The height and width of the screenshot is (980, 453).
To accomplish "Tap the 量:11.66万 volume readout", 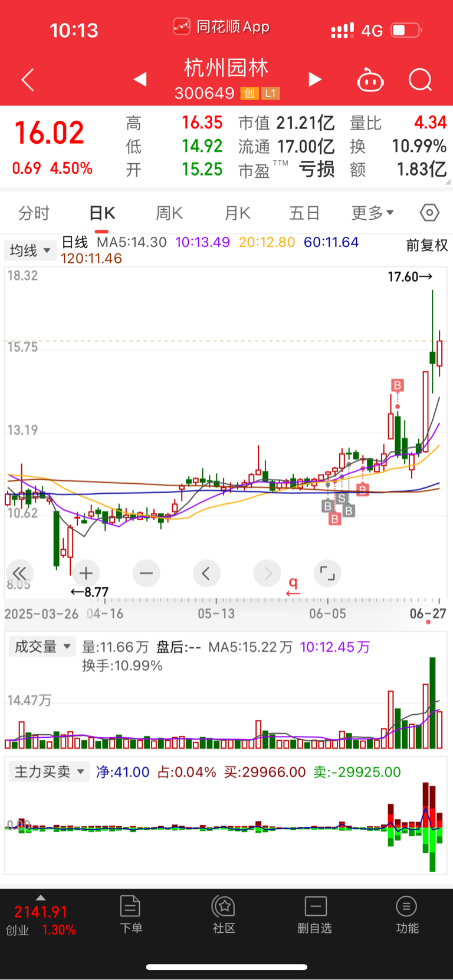I will pyautogui.click(x=115, y=647).
